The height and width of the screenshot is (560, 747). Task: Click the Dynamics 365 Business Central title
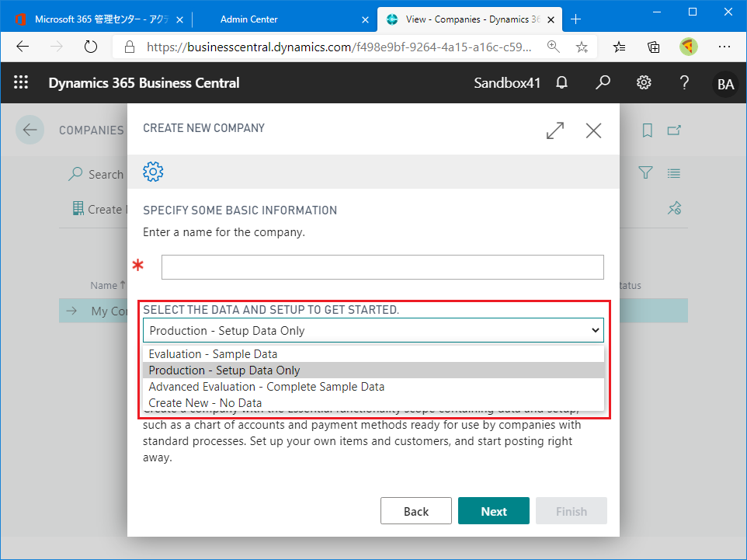pyautogui.click(x=144, y=83)
